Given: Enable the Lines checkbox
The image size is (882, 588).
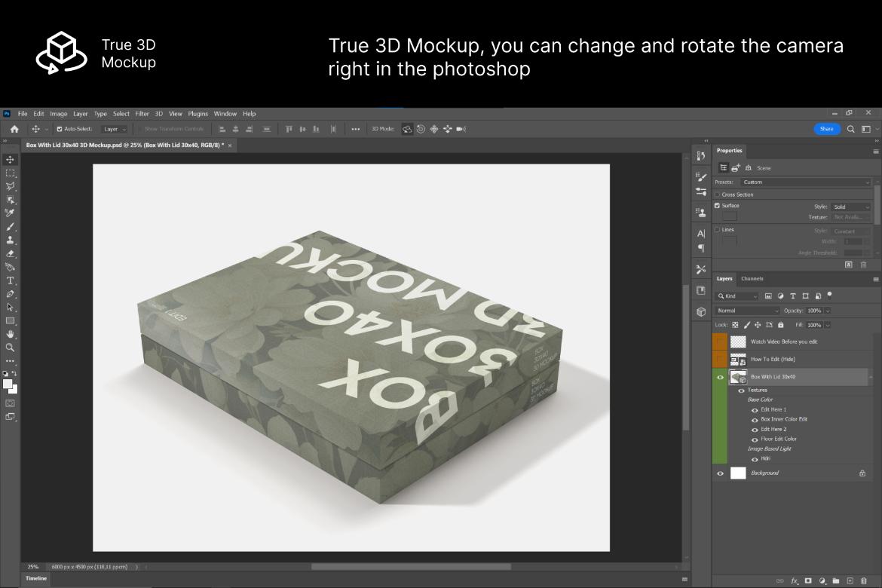Looking at the screenshot, I should coord(717,230).
